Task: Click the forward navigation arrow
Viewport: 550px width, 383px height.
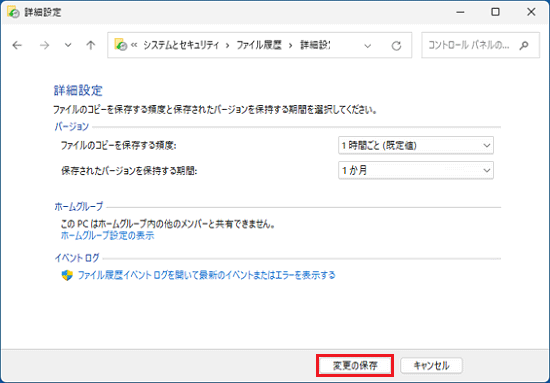Action: click(44, 45)
